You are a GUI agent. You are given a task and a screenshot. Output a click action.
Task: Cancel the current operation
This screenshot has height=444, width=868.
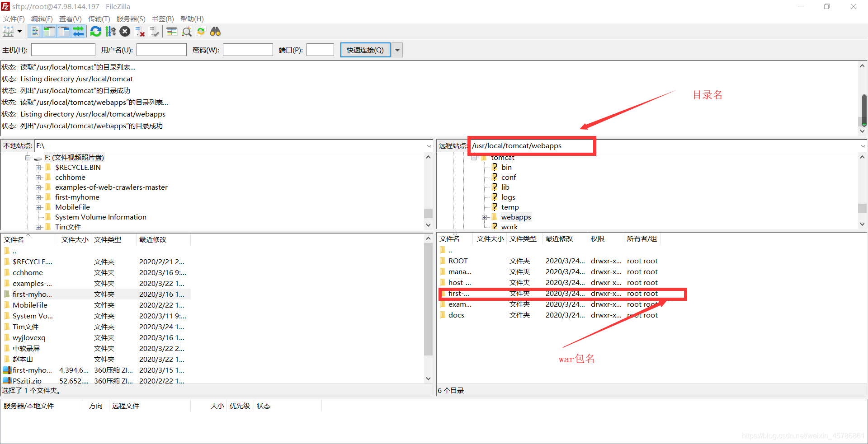(x=125, y=32)
